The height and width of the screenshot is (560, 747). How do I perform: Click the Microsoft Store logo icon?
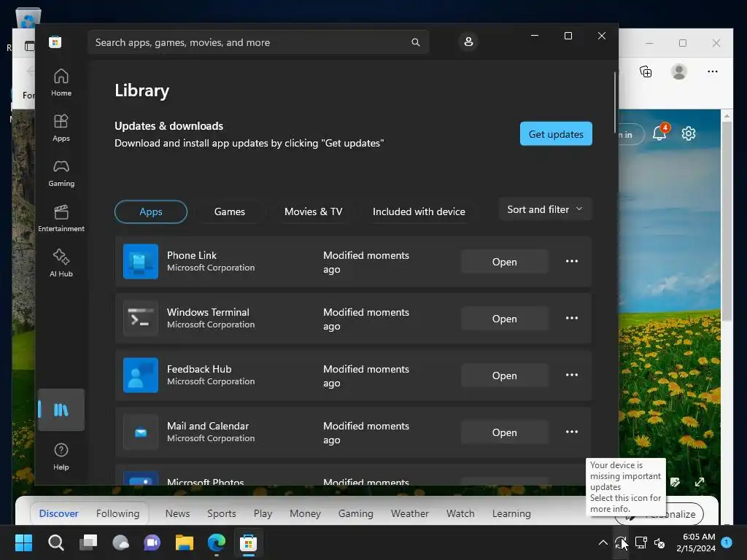[x=55, y=42]
